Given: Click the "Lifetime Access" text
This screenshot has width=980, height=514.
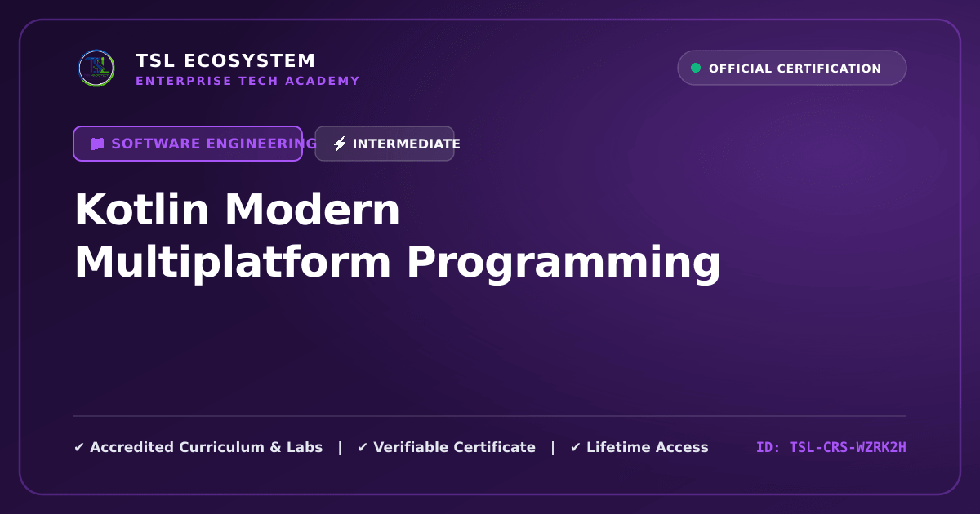Looking at the screenshot, I should [648, 447].
